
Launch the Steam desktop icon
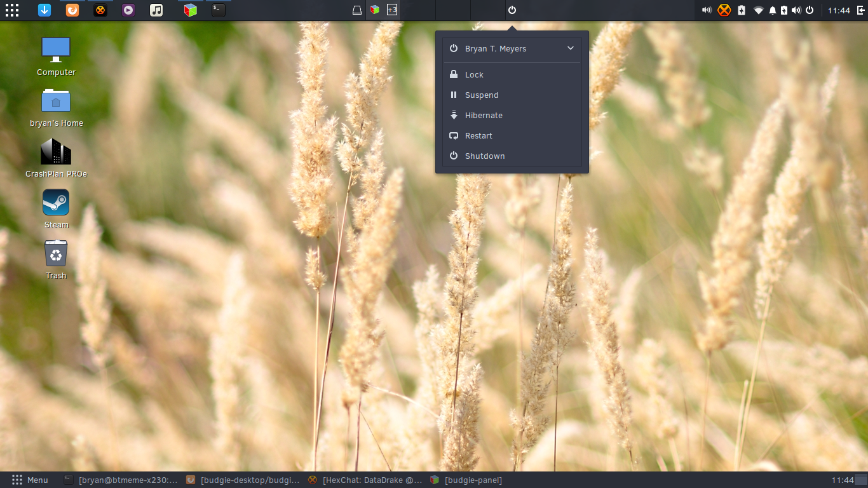[x=56, y=208]
